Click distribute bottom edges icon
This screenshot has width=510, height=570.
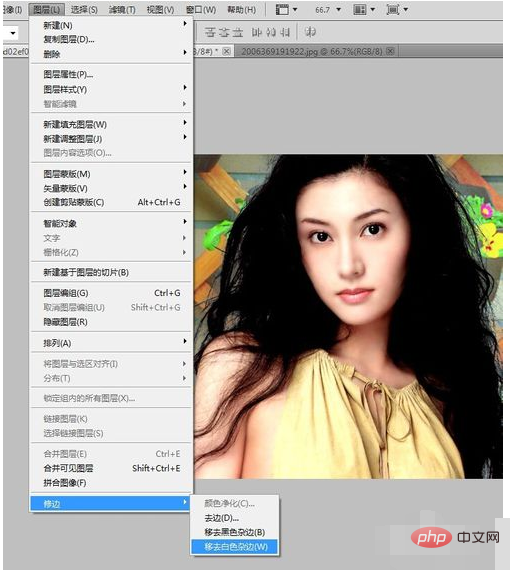[x=237, y=32]
